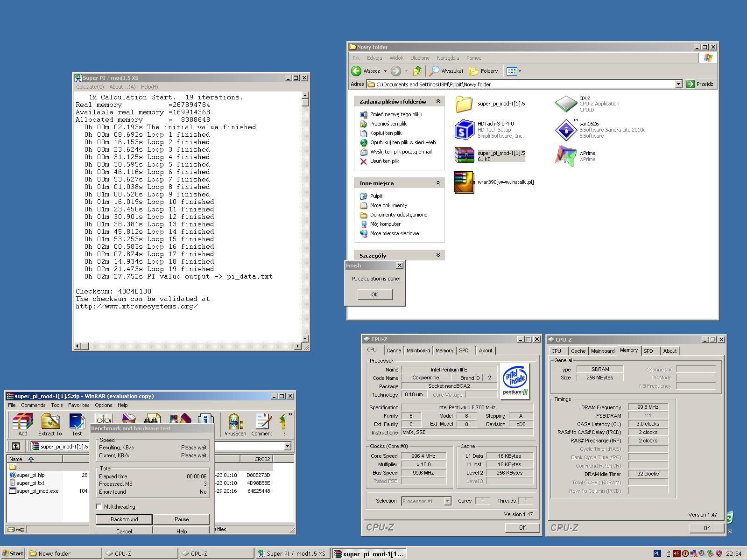
Task: Pause the WinRAR benchmark
Action: (182, 519)
